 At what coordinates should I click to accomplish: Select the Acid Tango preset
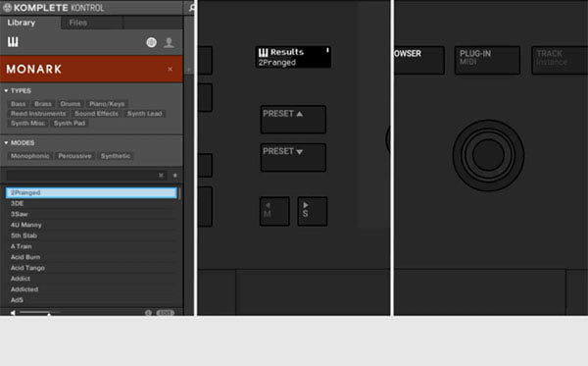(x=91, y=268)
